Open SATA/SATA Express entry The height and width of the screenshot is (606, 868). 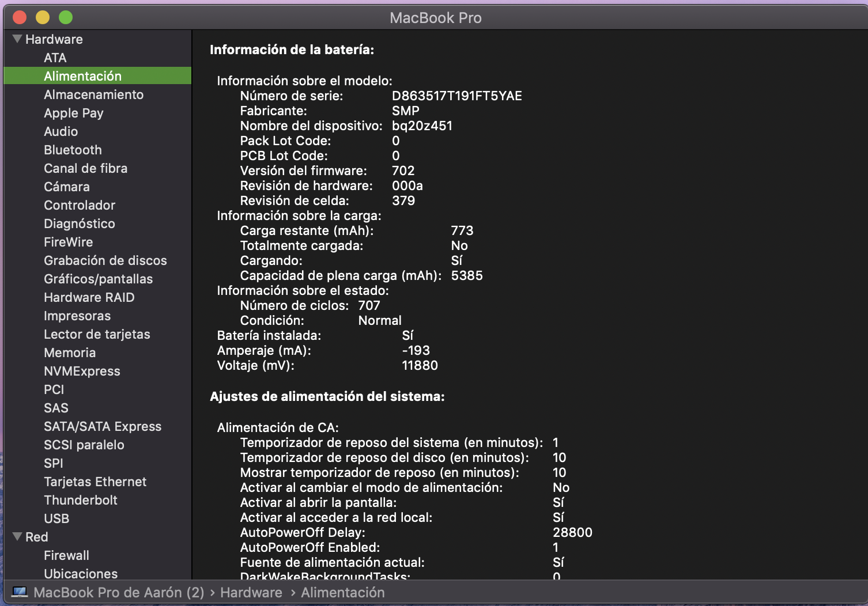click(x=103, y=426)
